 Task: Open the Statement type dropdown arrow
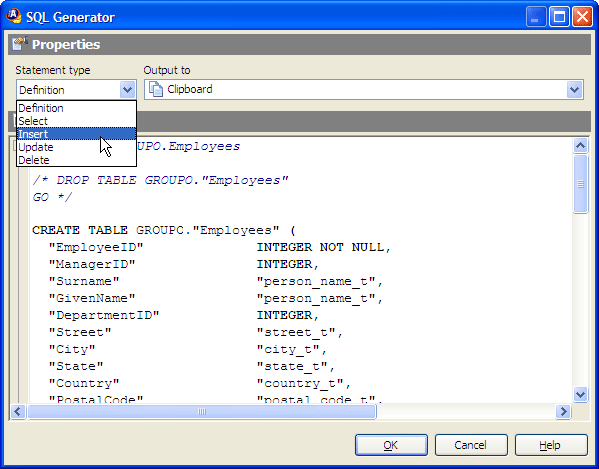point(127,90)
